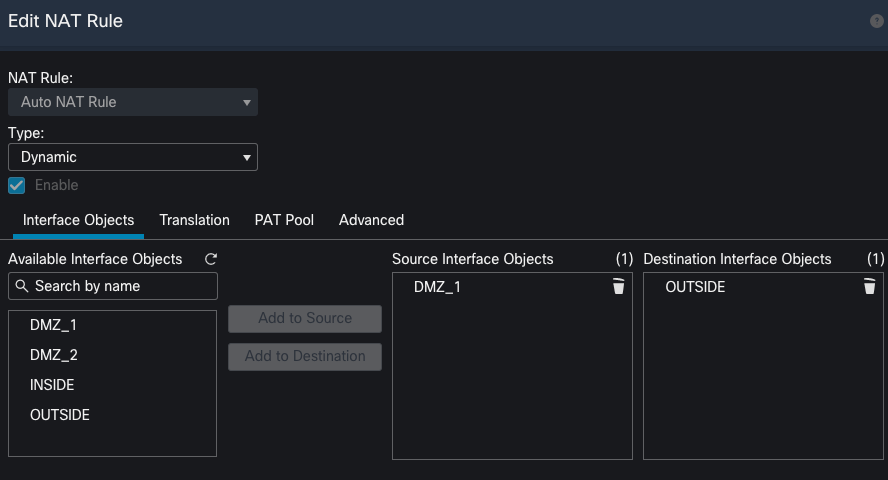Click the search magnifier icon
Screen dimensions: 888x480
tap(22, 286)
